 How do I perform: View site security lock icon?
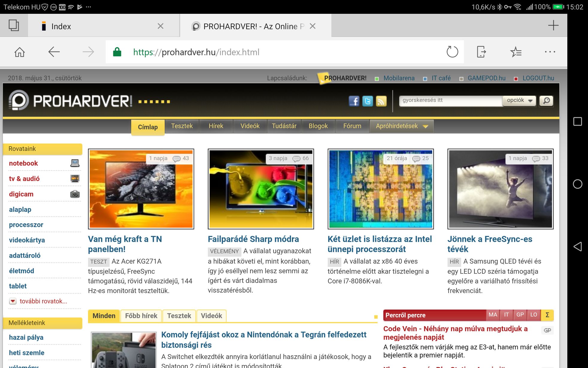click(117, 52)
